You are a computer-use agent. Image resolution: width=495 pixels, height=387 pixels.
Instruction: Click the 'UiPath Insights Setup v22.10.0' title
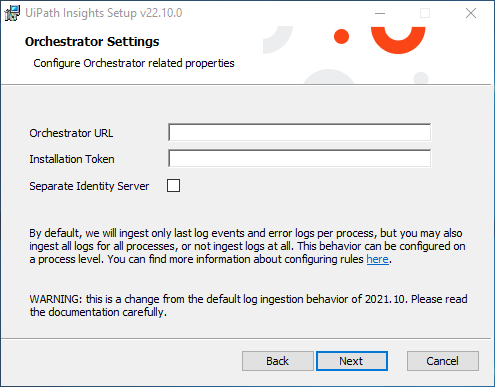point(104,13)
